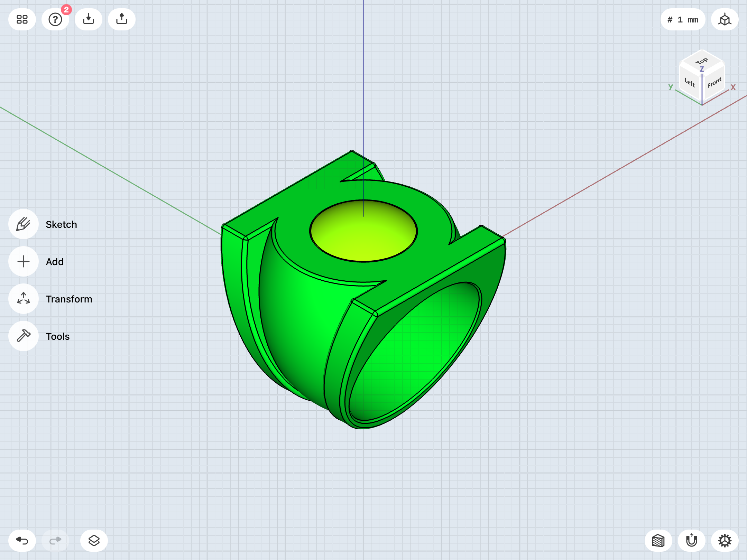747x560 pixels.
Task: Open the help menu with notification badge
Action: pos(55,19)
